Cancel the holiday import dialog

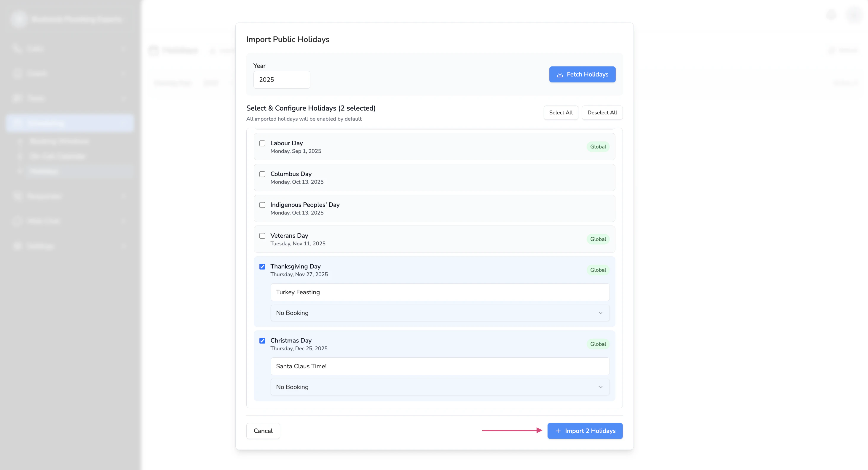263,431
